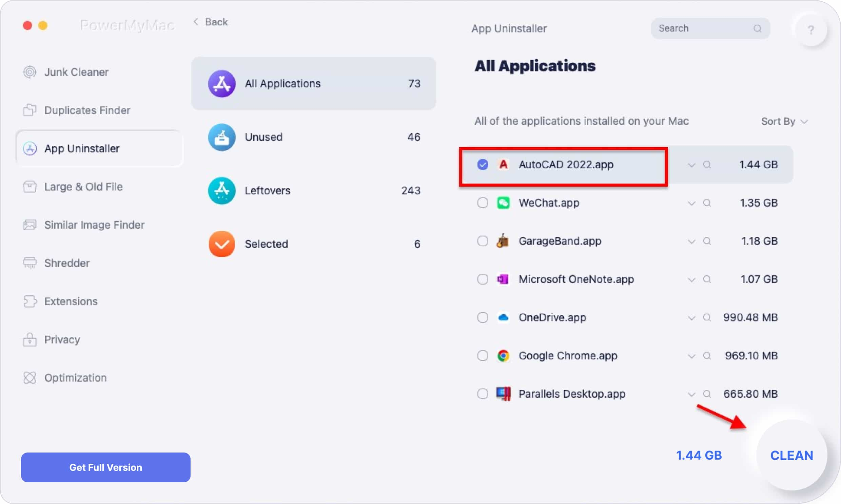Expand the OneDrive.app details chevron
Viewport: 841px width, 504px height.
(691, 317)
